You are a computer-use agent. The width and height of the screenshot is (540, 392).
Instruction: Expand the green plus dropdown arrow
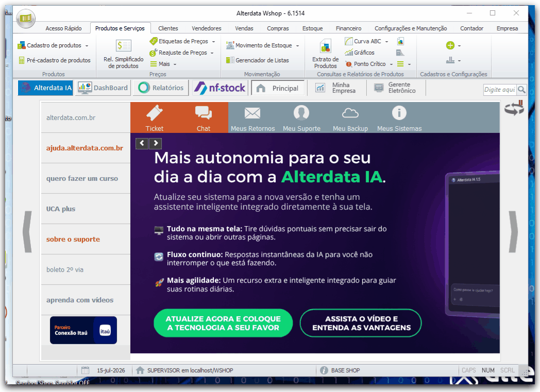(459, 46)
